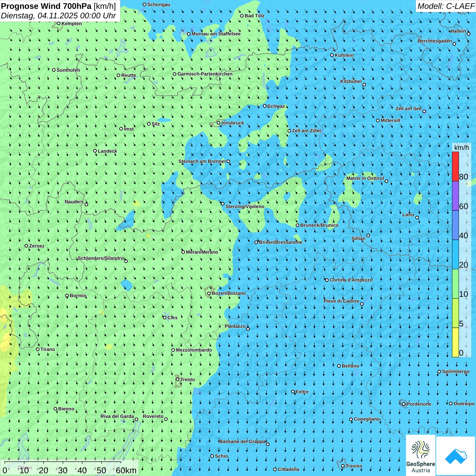
Task: Select the Imst location label
Action: pos(129,129)
